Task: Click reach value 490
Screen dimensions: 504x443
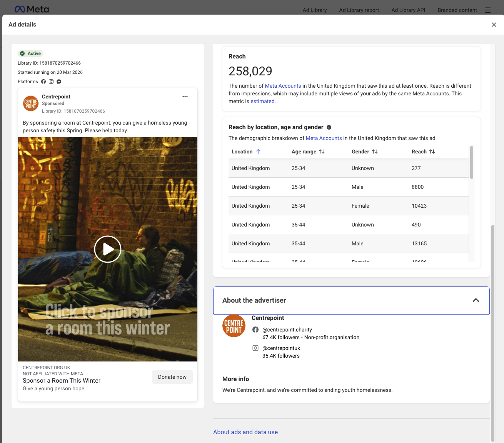Action: tap(416, 225)
